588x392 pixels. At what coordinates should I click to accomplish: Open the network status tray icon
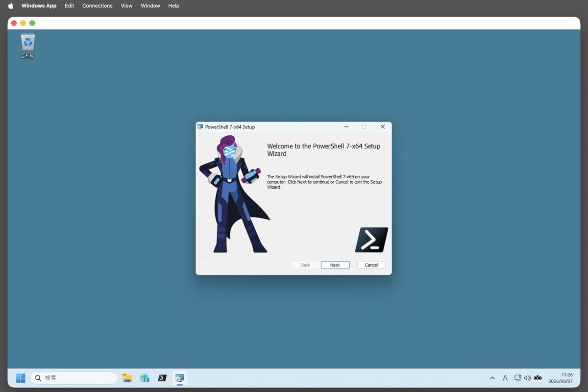tap(517, 378)
